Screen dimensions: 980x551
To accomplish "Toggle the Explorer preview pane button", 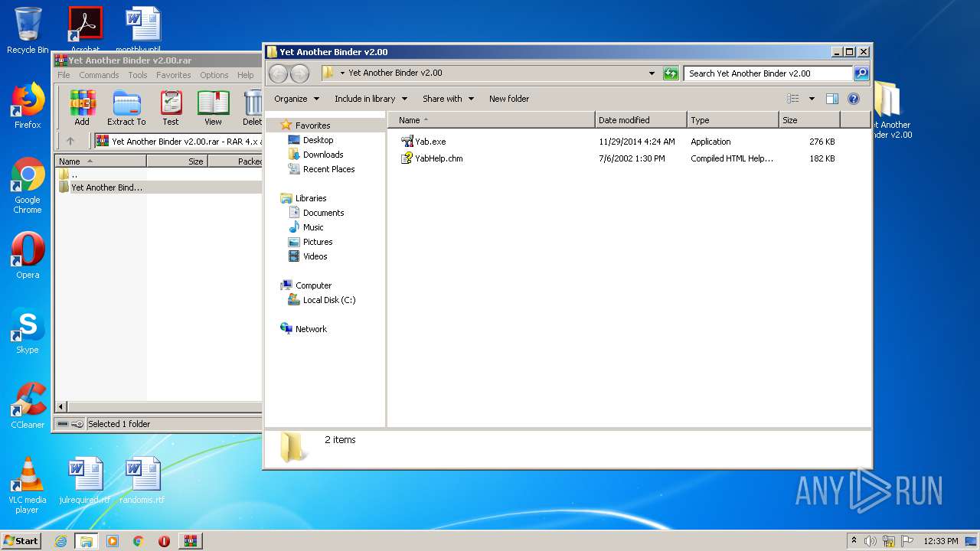I will 832,99.
